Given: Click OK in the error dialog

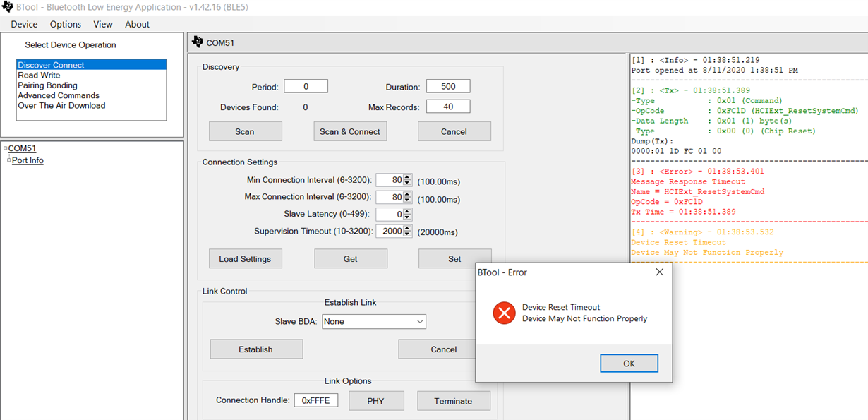Looking at the screenshot, I should tap(629, 364).
